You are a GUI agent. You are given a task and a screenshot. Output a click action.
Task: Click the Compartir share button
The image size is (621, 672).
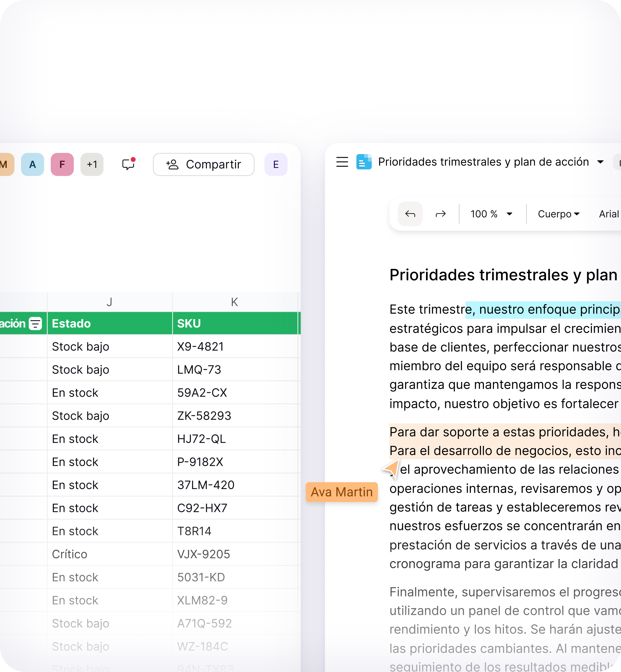(204, 164)
